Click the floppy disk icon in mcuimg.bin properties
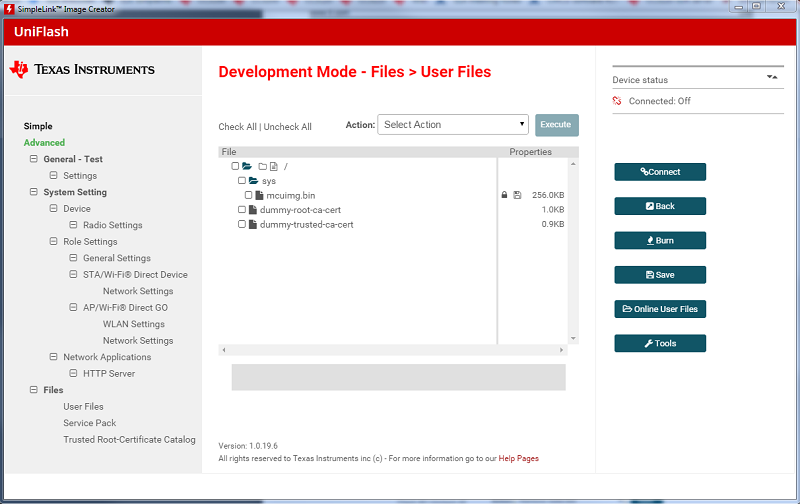This screenshot has width=800, height=504. click(517, 195)
